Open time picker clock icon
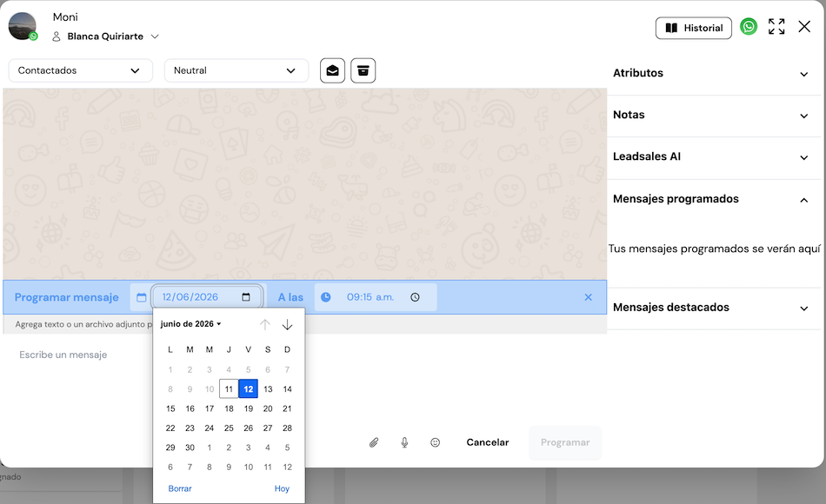This screenshot has width=826, height=504. click(x=415, y=297)
